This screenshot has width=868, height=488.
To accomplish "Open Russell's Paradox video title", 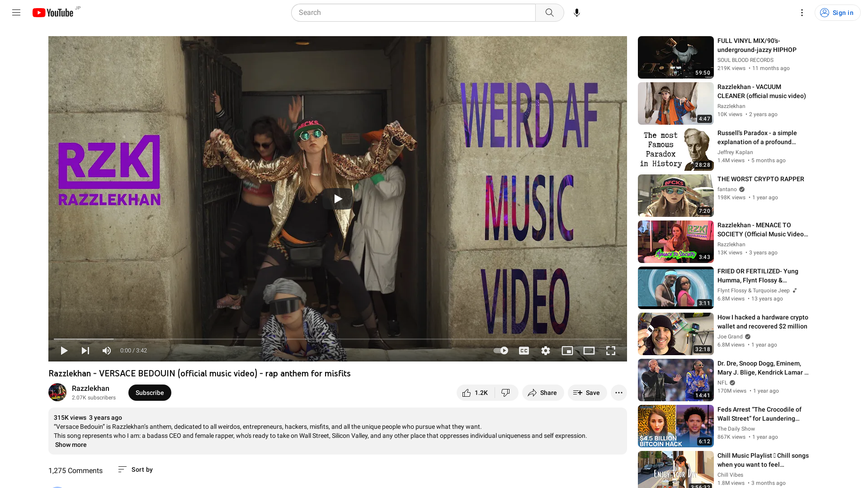I will pos(757,138).
